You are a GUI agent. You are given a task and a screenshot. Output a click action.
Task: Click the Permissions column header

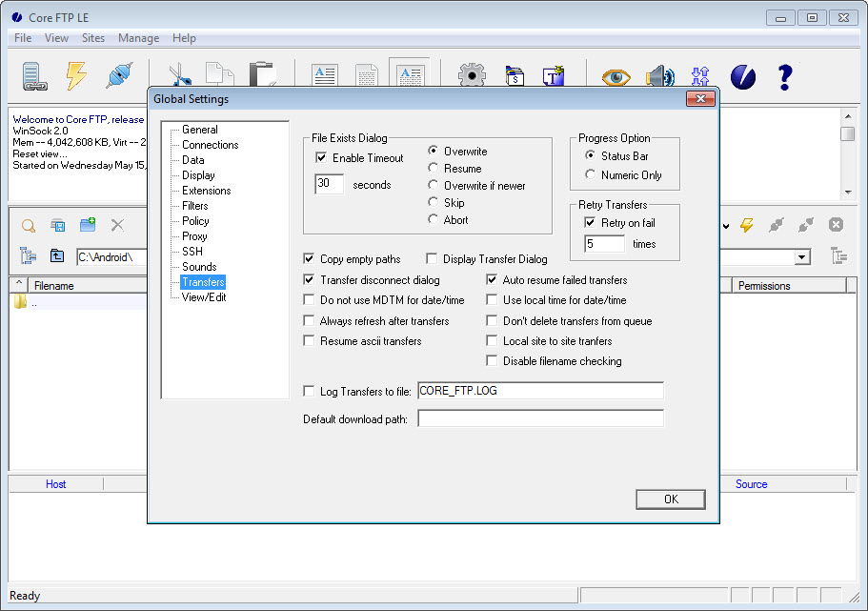point(789,285)
